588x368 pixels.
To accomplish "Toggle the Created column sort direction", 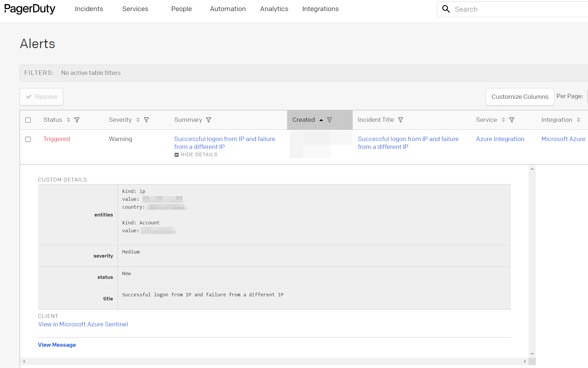I will click(x=321, y=120).
